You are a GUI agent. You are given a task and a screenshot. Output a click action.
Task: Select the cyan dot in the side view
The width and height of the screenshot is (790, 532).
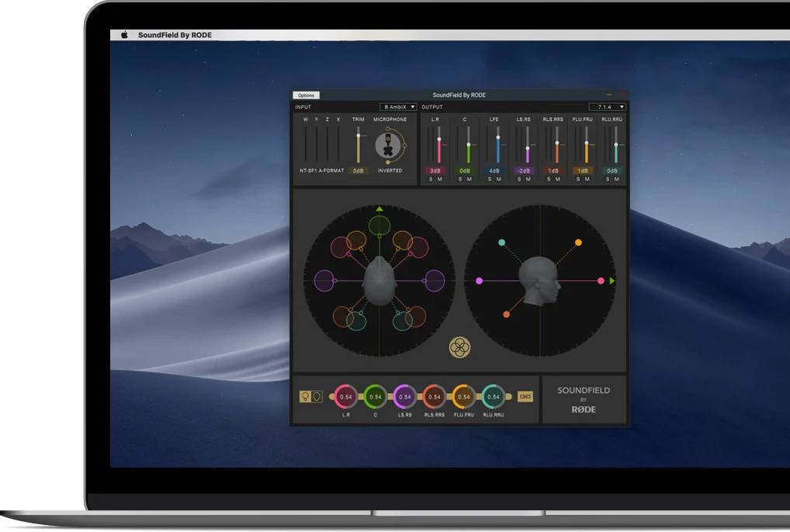pos(501,243)
